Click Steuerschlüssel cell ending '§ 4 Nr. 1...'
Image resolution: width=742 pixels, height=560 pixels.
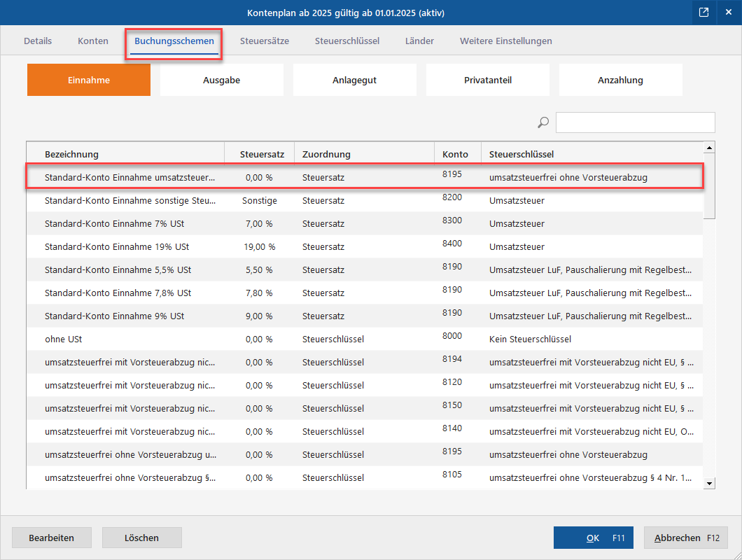(590, 477)
